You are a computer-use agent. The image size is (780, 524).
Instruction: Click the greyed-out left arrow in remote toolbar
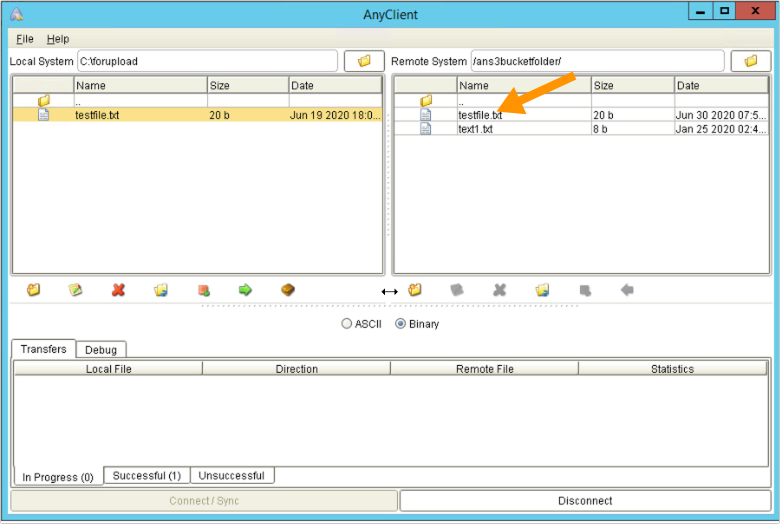click(627, 290)
